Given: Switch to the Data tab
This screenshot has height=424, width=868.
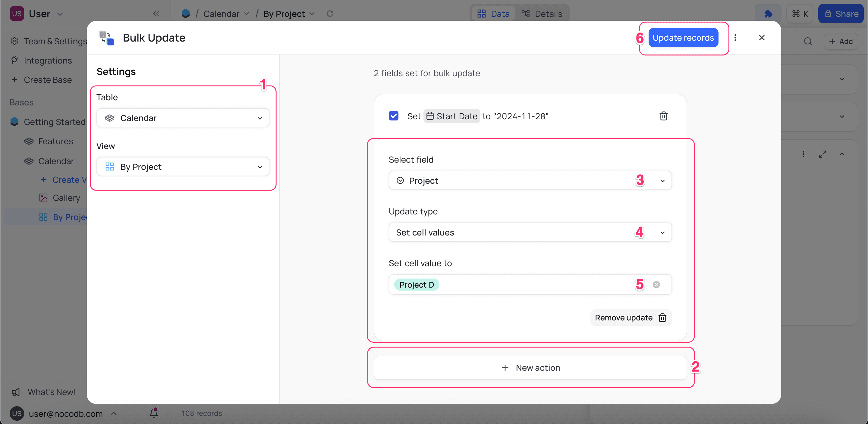Looking at the screenshot, I should point(493,14).
